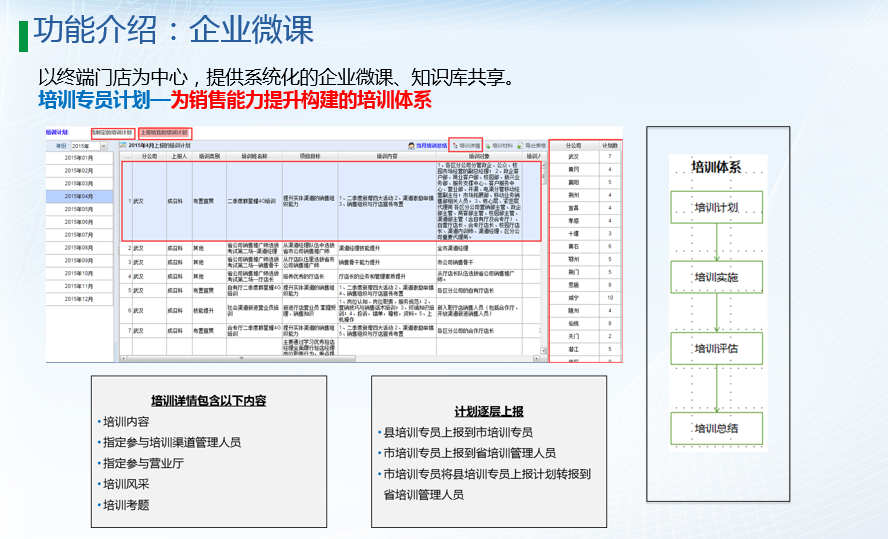Viewport: 888px width, 539px height.
Task: Click the 培训内容 column header
Action: tap(387, 156)
